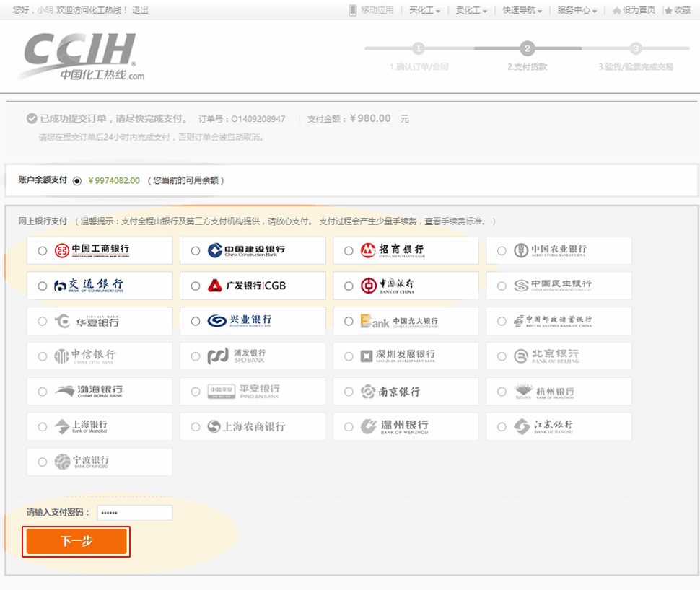Viewport: 700px width, 590px height.
Task: Click the 广发银行 CGB logo
Action: tap(246, 286)
